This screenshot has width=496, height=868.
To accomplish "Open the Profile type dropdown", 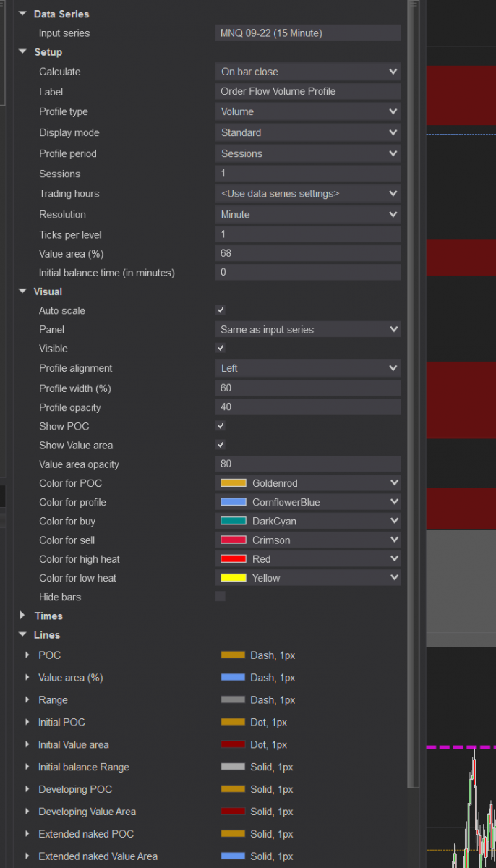I will pos(308,111).
